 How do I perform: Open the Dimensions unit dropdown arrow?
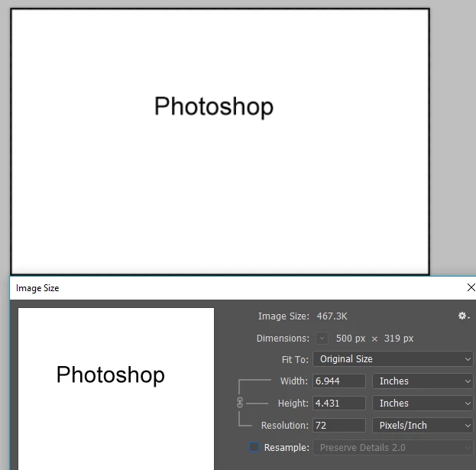(322, 339)
